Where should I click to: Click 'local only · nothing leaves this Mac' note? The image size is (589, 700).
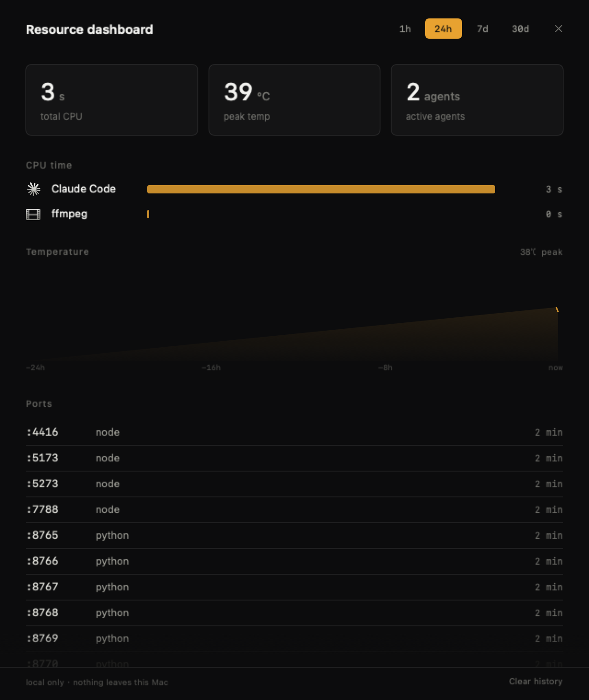pos(97,682)
